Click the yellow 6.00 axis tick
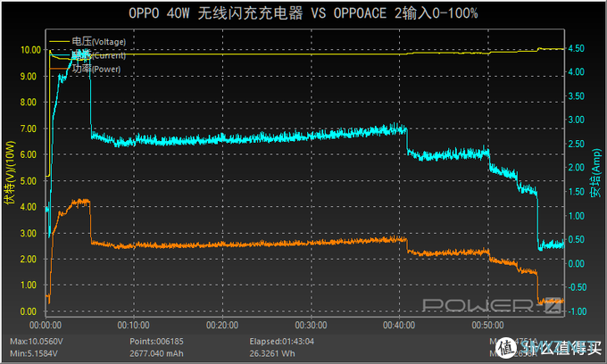The width and height of the screenshot is (607, 364). (30, 154)
